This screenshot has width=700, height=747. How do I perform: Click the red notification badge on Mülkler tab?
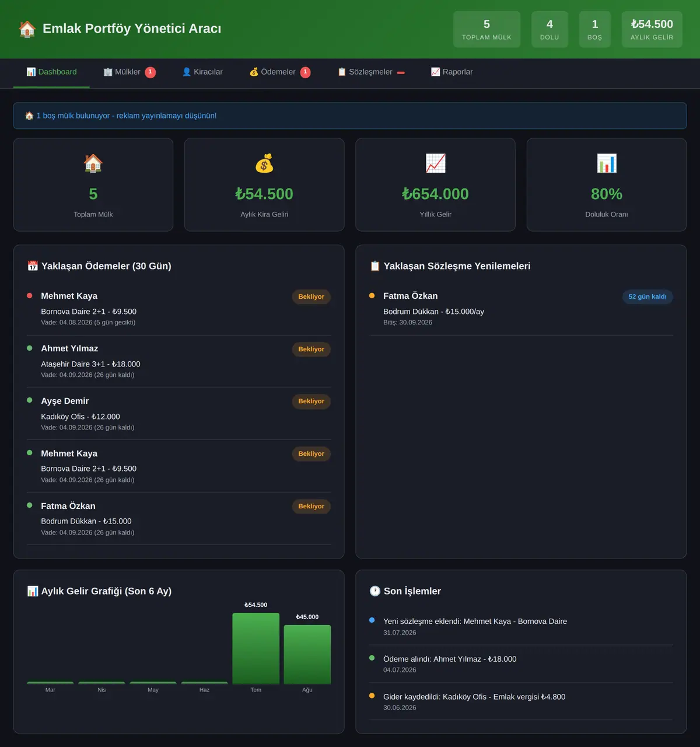(x=150, y=72)
